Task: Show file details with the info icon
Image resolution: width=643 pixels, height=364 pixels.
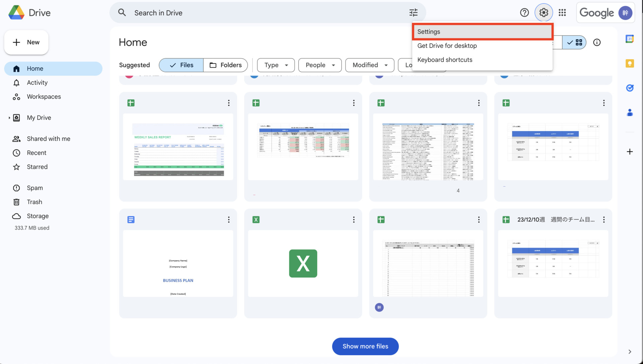Action: [x=597, y=42]
